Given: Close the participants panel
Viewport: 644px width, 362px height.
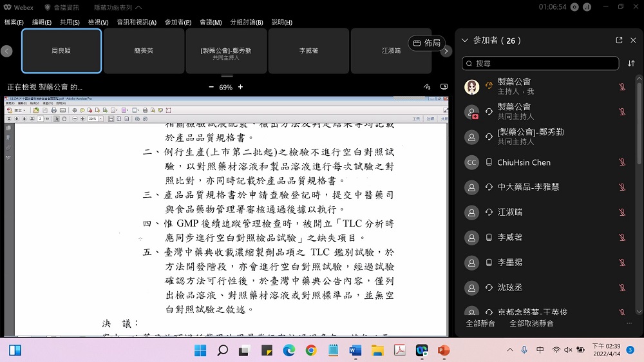Looking at the screenshot, I should [x=633, y=41].
